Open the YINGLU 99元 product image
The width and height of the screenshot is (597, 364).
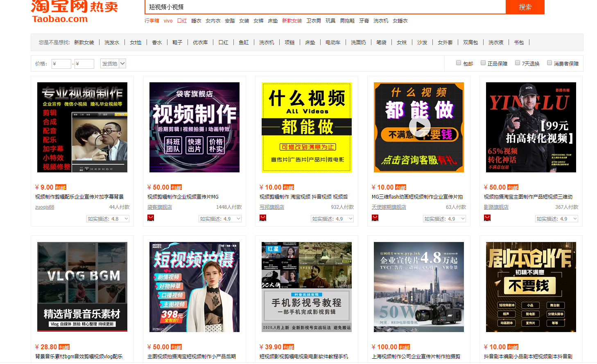(x=531, y=127)
